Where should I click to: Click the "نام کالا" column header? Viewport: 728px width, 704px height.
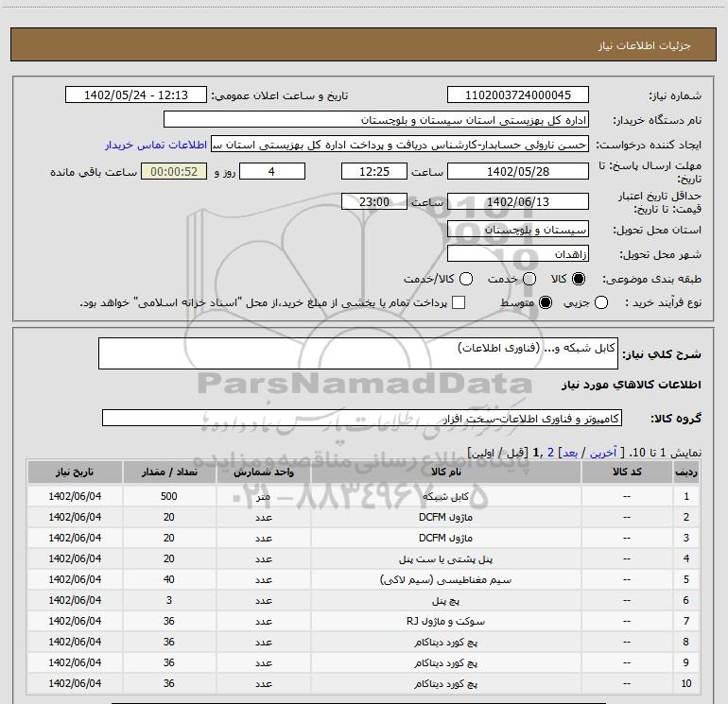[x=432, y=471]
